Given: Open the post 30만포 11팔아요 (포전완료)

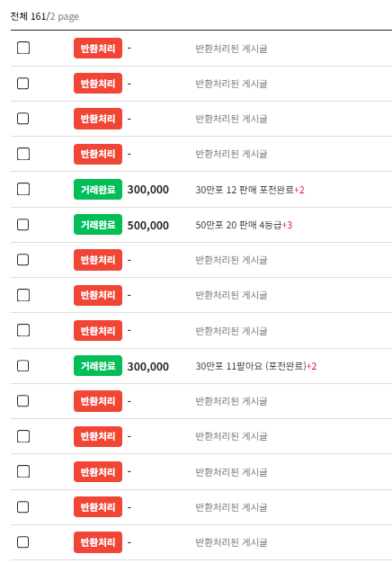Looking at the screenshot, I should click(251, 366).
